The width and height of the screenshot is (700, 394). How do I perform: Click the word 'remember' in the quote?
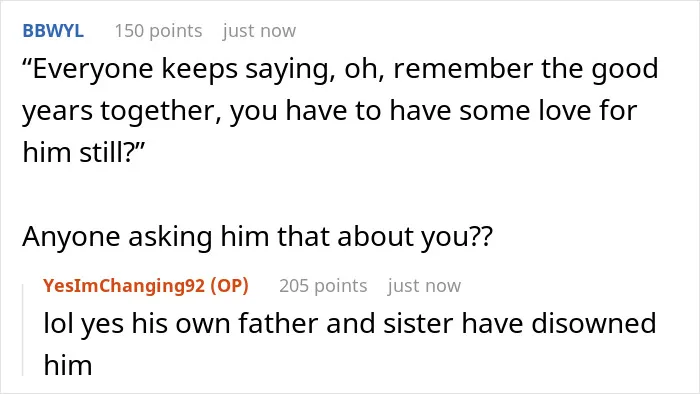pyautogui.click(x=462, y=69)
